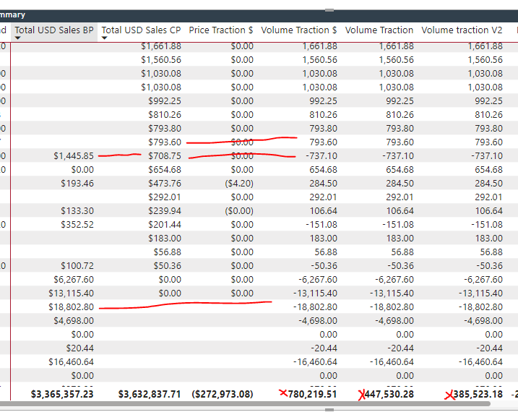The height and width of the screenshot is (420, 518).
Task: Click the Volume Traction $ column header
Action: pos(298,30)
